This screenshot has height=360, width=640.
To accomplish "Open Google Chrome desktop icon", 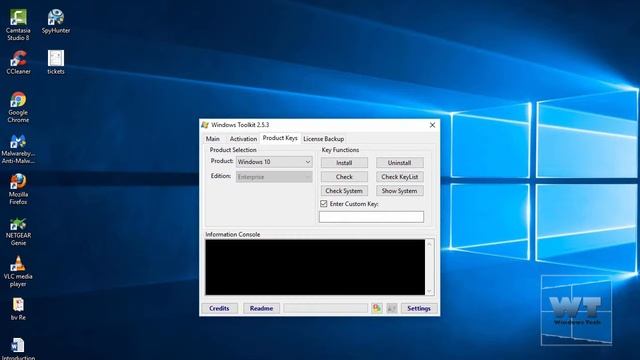I will click(x=18, y=107).
